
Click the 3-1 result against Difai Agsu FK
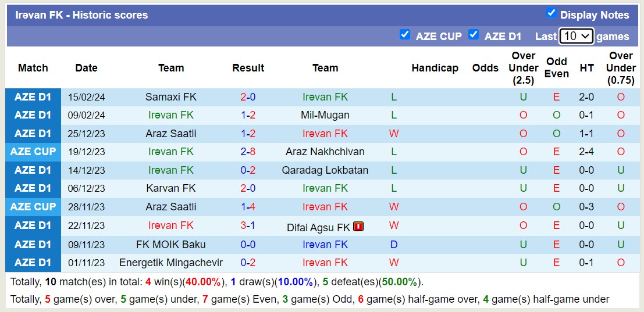click(248, 225)
